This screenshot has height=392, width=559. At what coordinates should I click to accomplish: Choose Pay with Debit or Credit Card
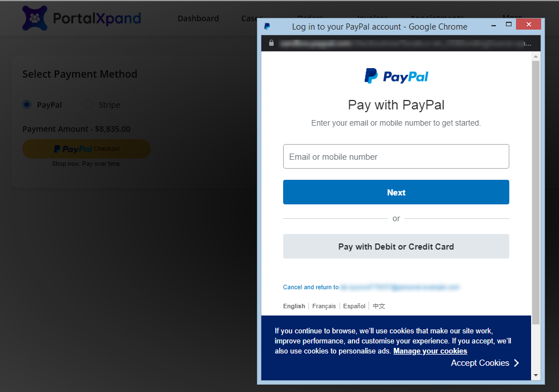click(396, 246)
